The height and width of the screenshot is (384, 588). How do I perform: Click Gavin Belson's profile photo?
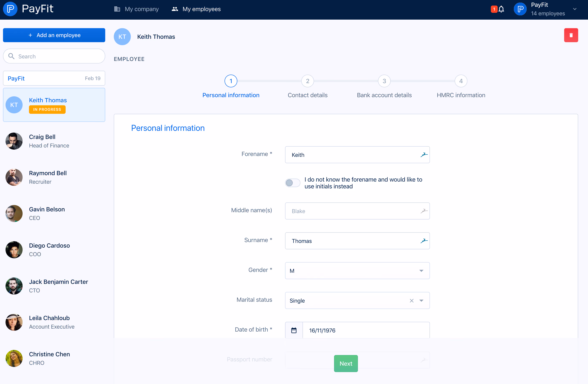click(14, 214)
